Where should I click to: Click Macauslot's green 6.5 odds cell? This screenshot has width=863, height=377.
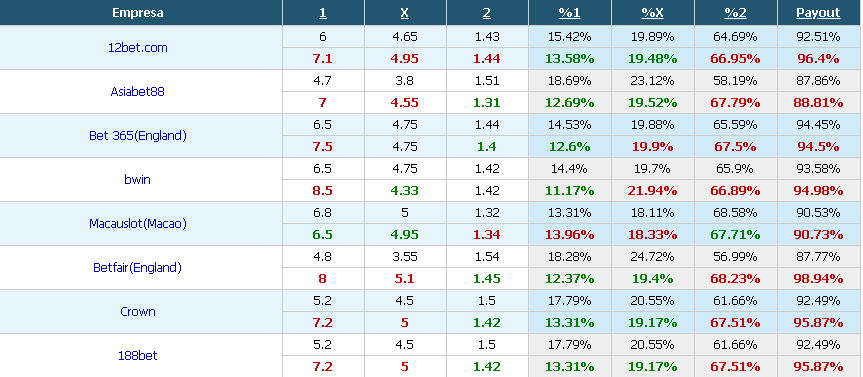tap(323, 235)
